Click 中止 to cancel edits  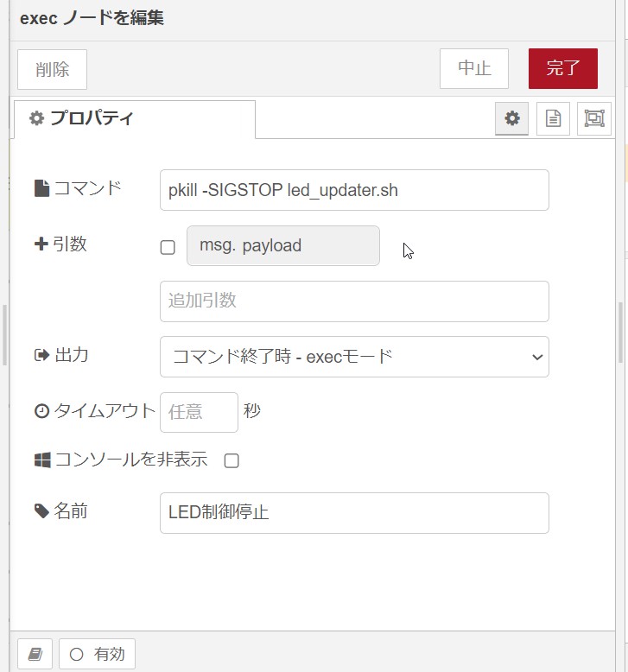tap(474, 68)
